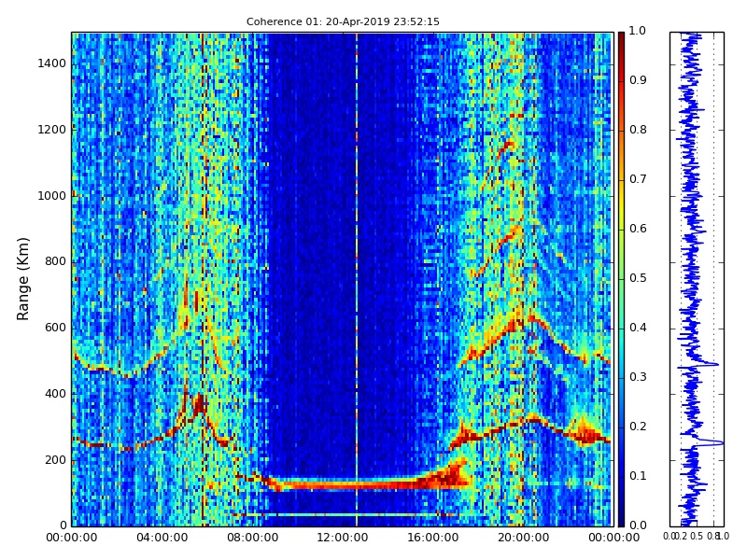Screen dimensions: 747x560
Task: Click the colorbar 0.3 label
Action: click(638, 377)
